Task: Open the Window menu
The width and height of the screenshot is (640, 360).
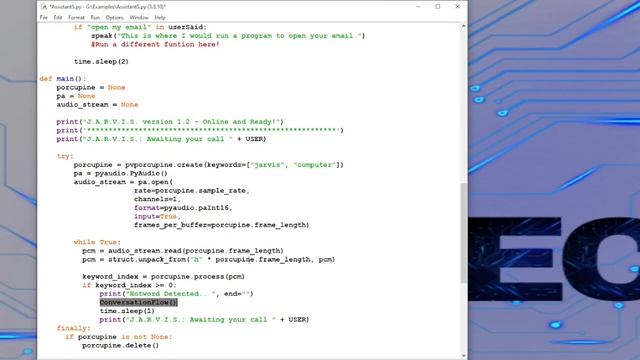Action: pos(139,18)
